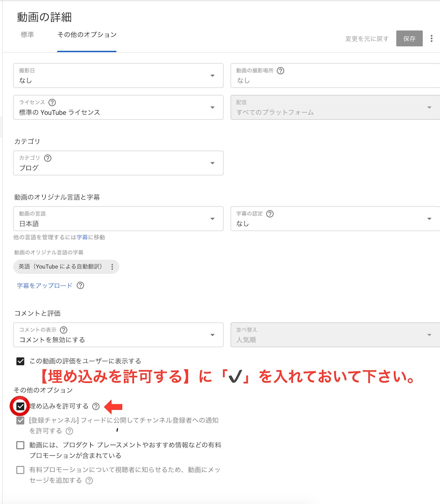Open the 字幕の認定 dropdown
Viewport: 440px width, 504px height.
tap(335, 219)
